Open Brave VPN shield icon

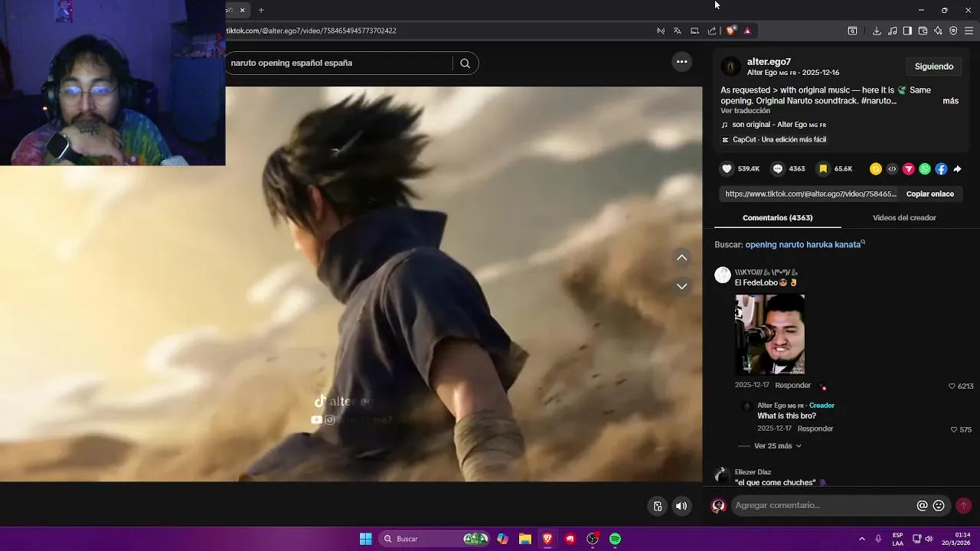[953, 31]
